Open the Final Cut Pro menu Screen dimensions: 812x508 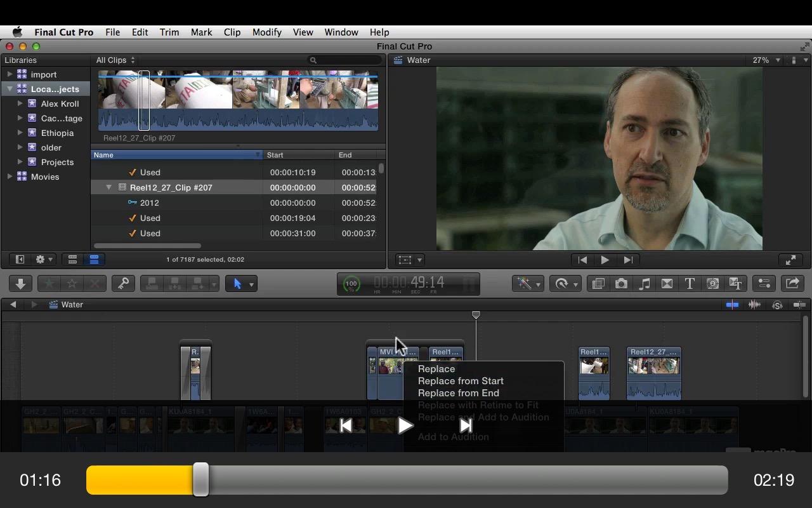coord(63,32)
